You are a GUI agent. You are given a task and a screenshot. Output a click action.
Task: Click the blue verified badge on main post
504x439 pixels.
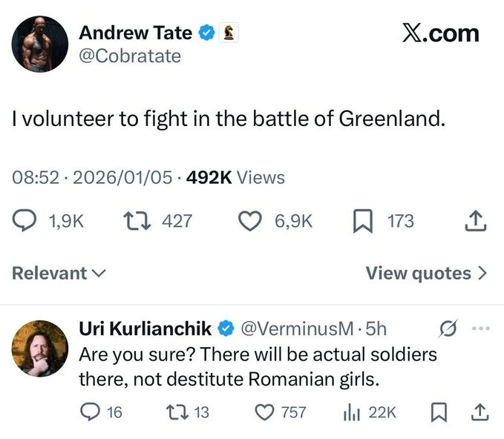[x=207, y=33]
